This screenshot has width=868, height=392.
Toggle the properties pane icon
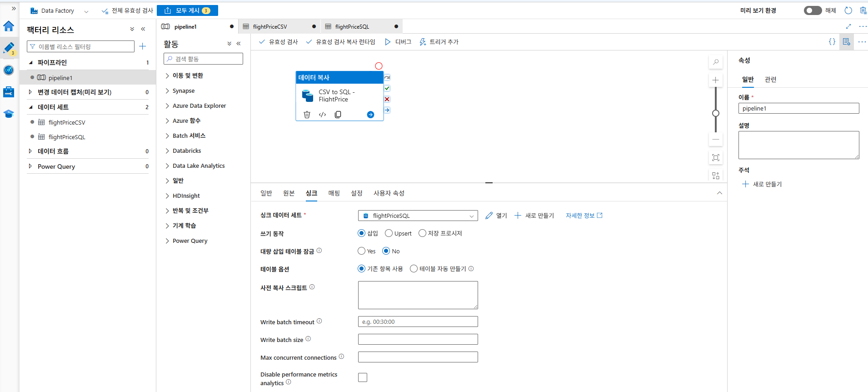[x=847, y=41]
